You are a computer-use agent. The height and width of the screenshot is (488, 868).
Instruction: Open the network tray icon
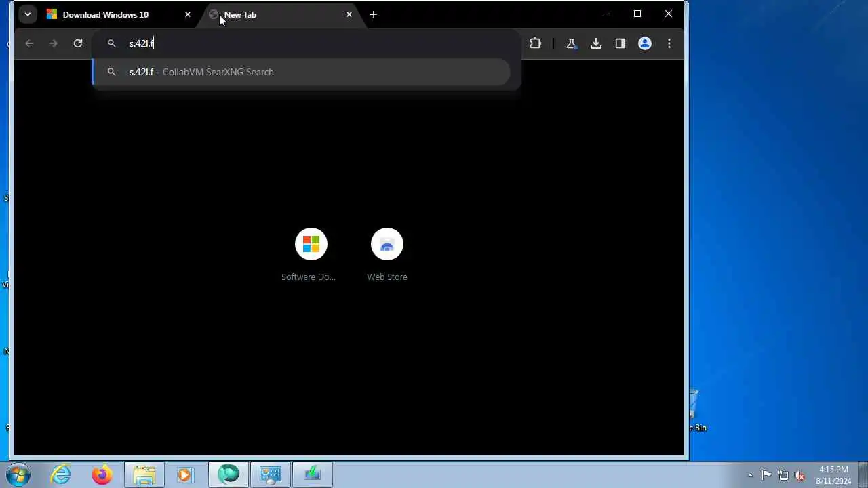[x=783, y=475]
